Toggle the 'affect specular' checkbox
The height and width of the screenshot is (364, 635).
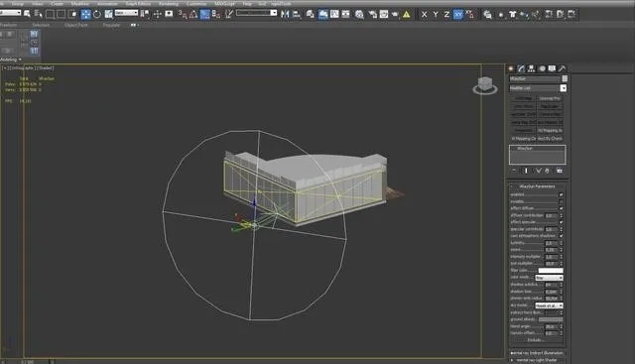[x=561, y=222]
